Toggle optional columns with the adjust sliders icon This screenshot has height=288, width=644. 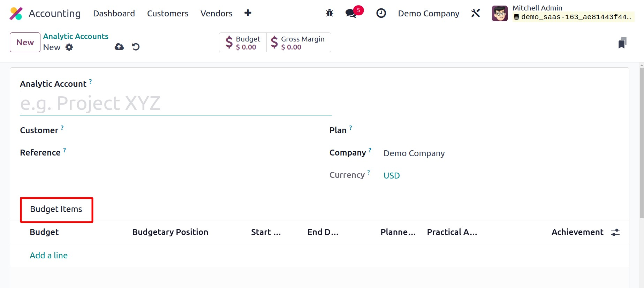click(x=615, y=232)
